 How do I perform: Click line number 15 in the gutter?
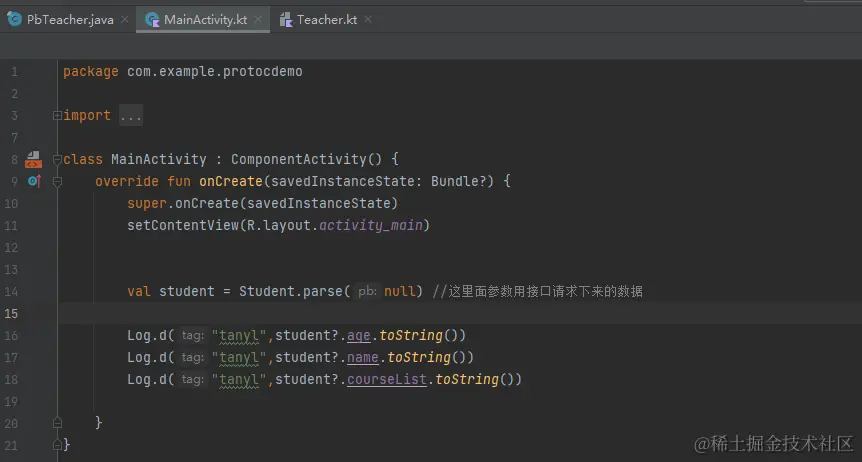point(11,314)
